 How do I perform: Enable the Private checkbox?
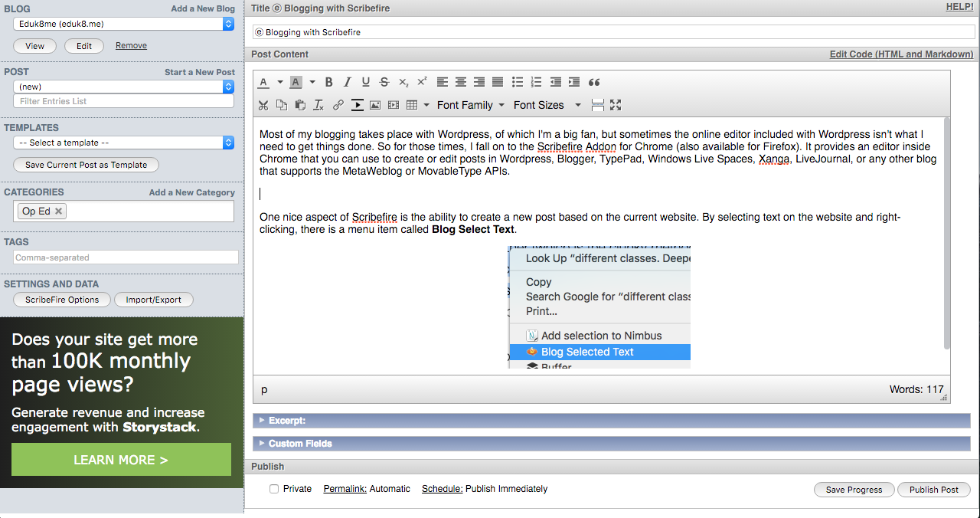[x=274, y=489]
